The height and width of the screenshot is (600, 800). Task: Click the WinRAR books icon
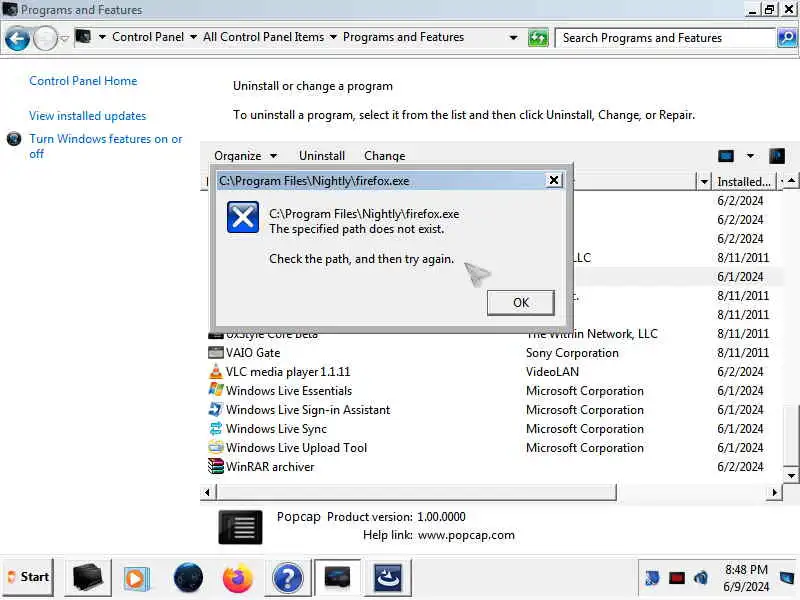216,466
